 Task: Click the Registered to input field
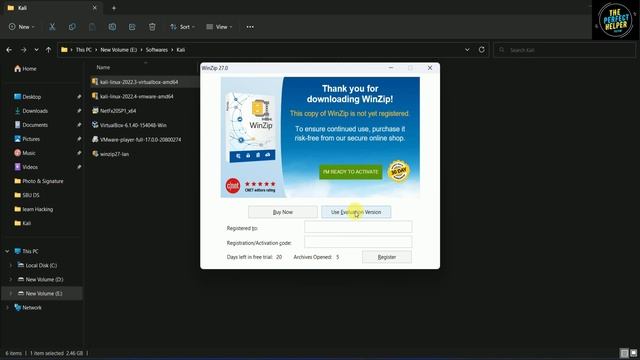point(358,227)
